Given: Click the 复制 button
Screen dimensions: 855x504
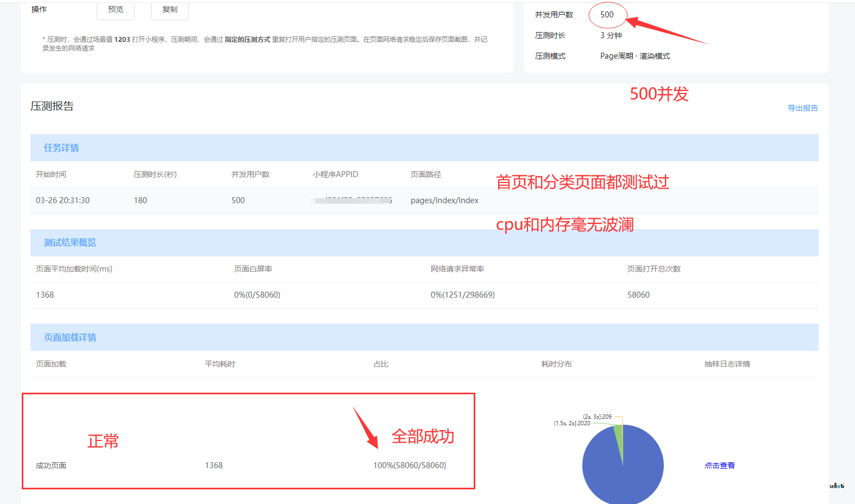Looking at the screenshot, I should click(x=170, y=10).
